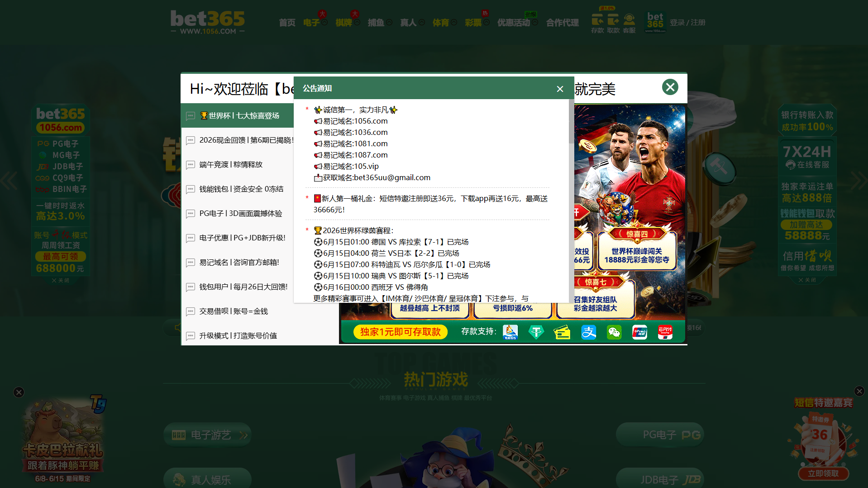The width and height of the screenshot is (868, 488).
Task: Click the bet365 app logo beside 登录
Action: (655, 22)
